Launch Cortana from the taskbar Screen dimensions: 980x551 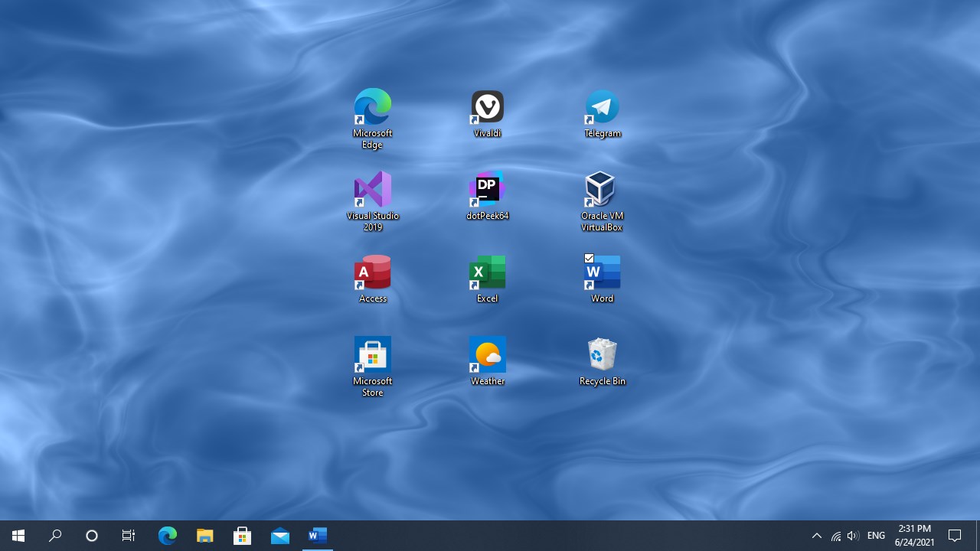92,536
